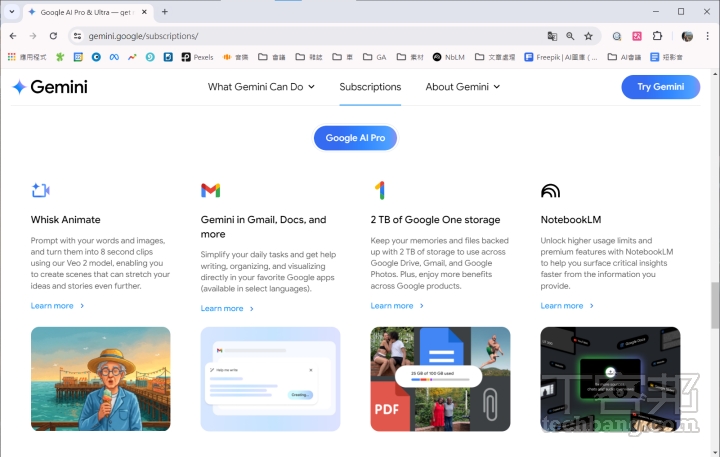Open the Extensions puzzle-piece menu

(x=657, y=36)
